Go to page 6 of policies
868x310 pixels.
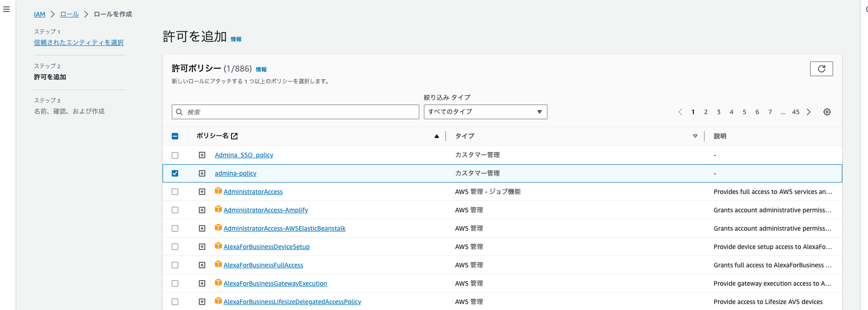click(757, 112)
